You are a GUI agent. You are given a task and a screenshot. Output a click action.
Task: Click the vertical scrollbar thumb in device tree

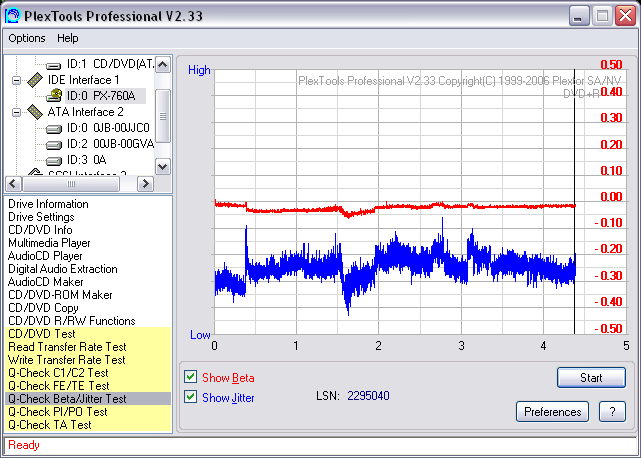163,116
